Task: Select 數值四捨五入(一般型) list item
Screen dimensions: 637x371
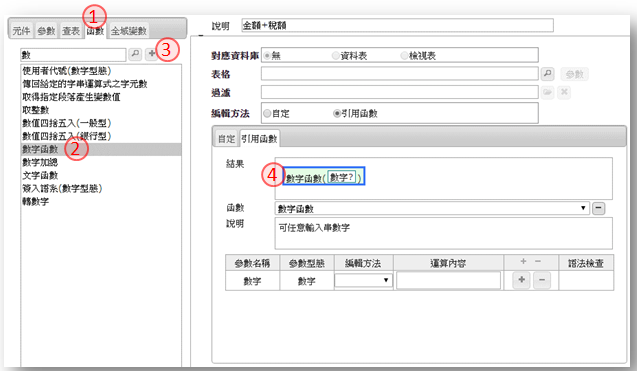Action: pyautogui.click(x=101, y=123)
